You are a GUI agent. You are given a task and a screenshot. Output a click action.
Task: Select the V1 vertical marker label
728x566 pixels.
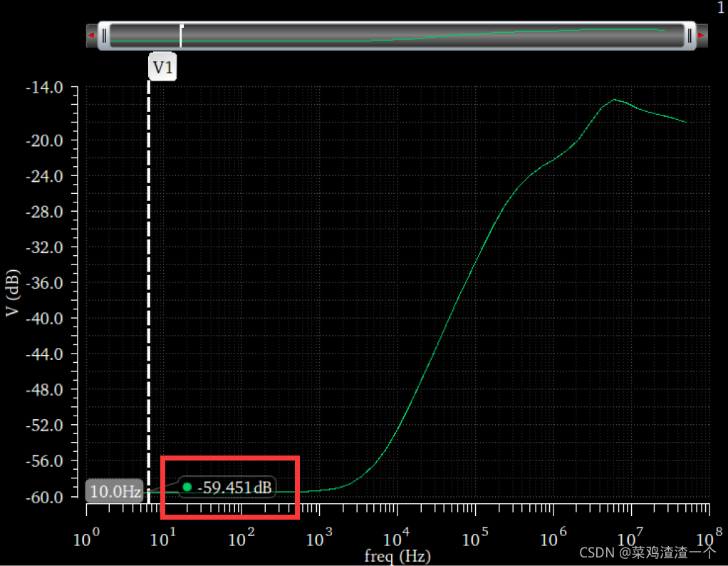pos(162,68)
